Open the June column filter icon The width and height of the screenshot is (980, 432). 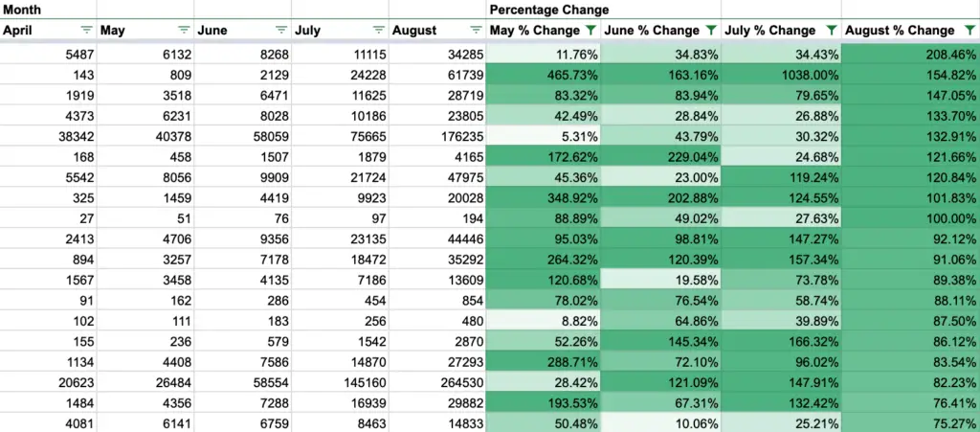[281, 30]
